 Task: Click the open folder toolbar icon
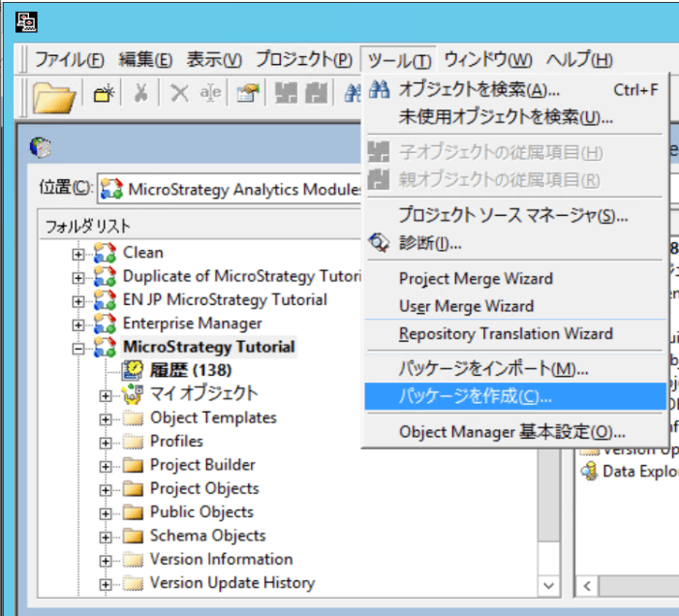pos(53,98)
